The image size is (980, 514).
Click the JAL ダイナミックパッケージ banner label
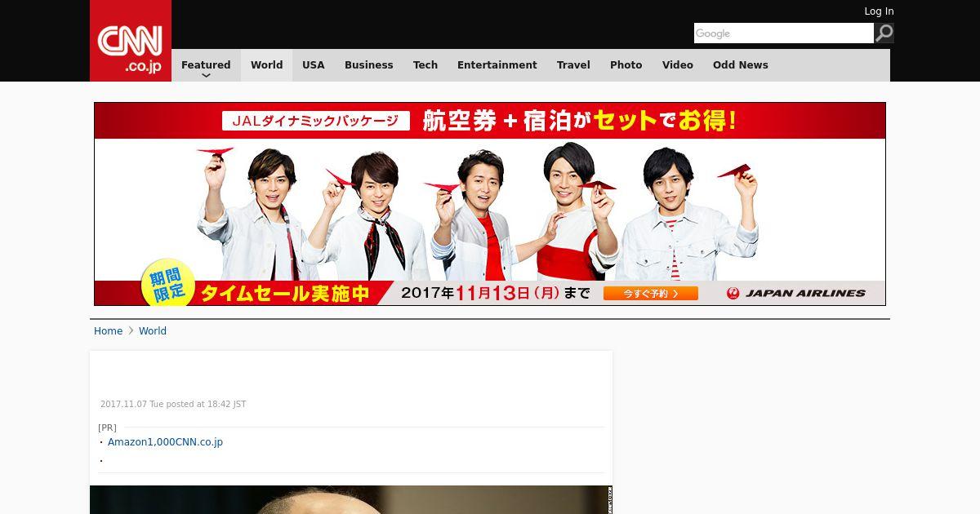(316, 121)
